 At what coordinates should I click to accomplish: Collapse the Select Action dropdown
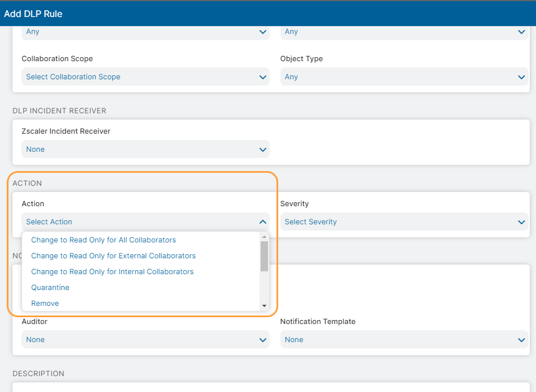coord(145,222)
